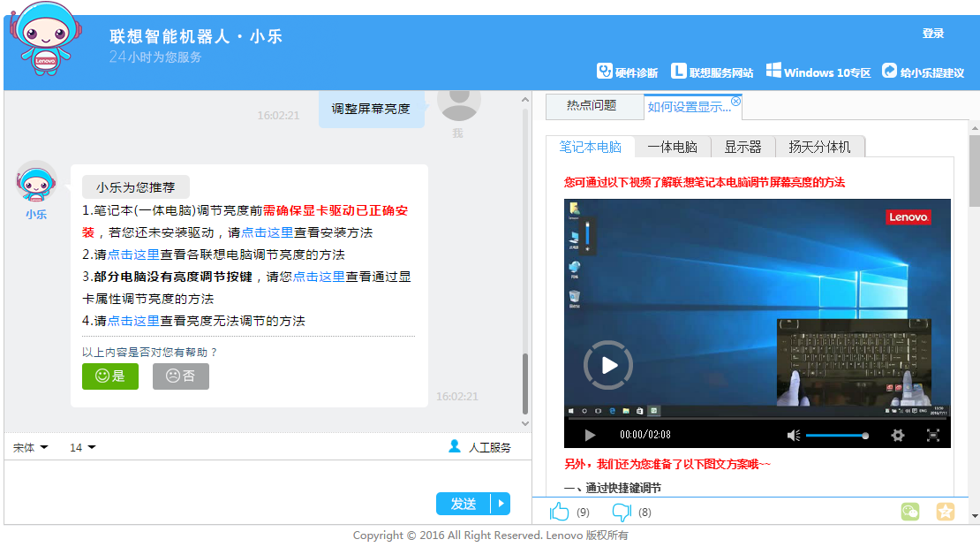Screen dimensions: 980x547
Task: Share via the green WeChat icon
Action: (910, 512)
